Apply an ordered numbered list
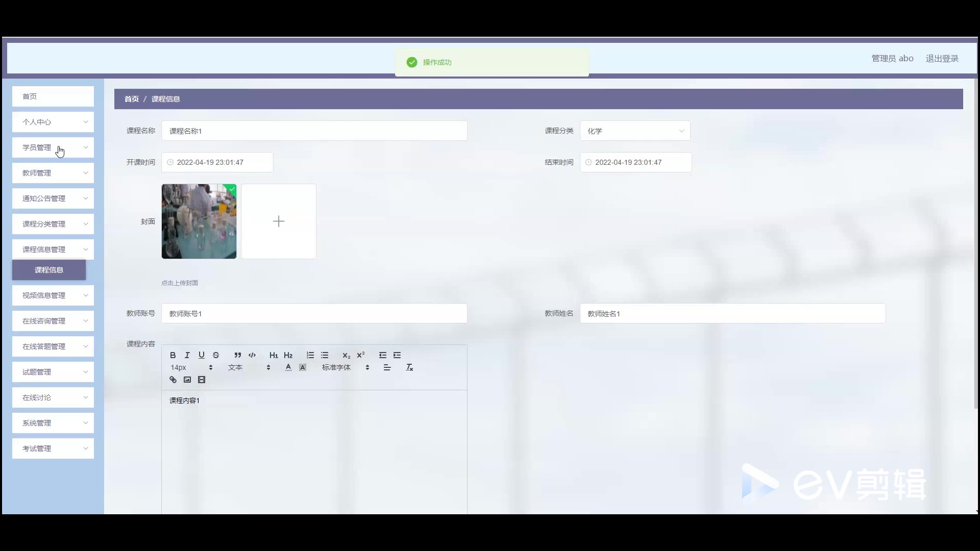 tap(310, 355)
